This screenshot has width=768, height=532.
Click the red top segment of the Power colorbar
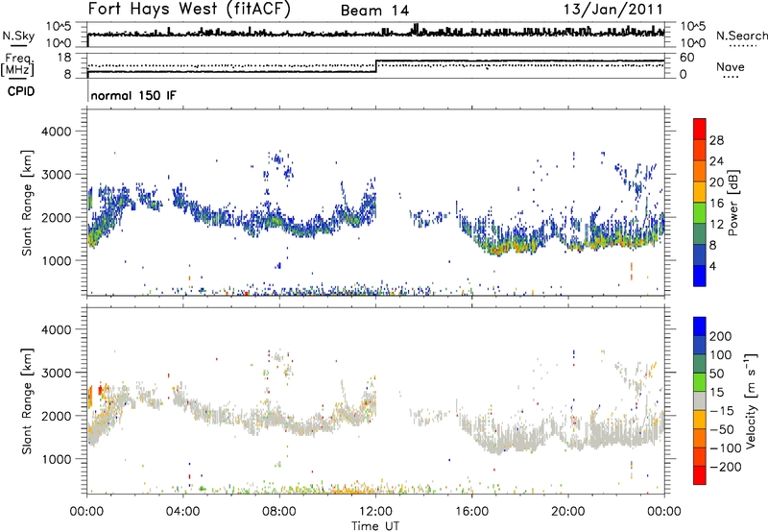coord(700,129)
